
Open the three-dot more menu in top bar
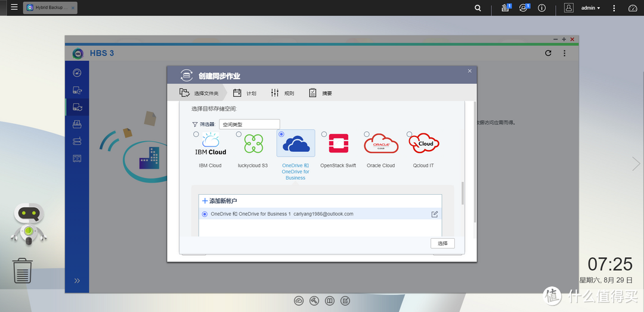click(x=614, y=8)
